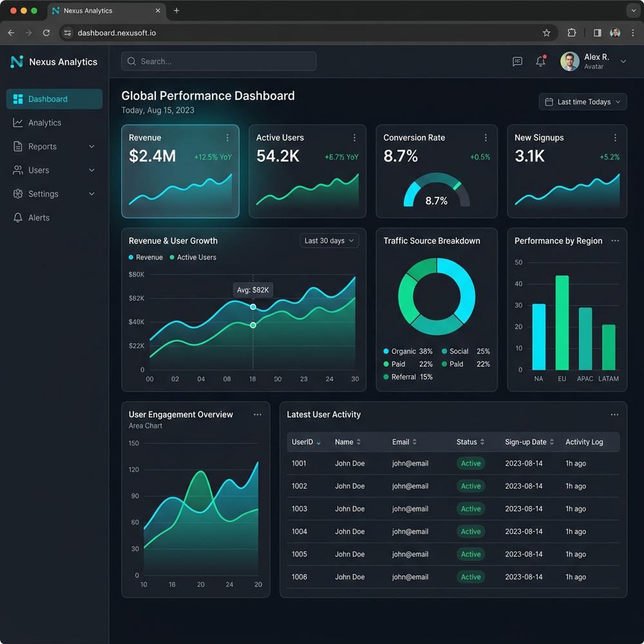Open Performance by Region more options

[x=615, y=241]
